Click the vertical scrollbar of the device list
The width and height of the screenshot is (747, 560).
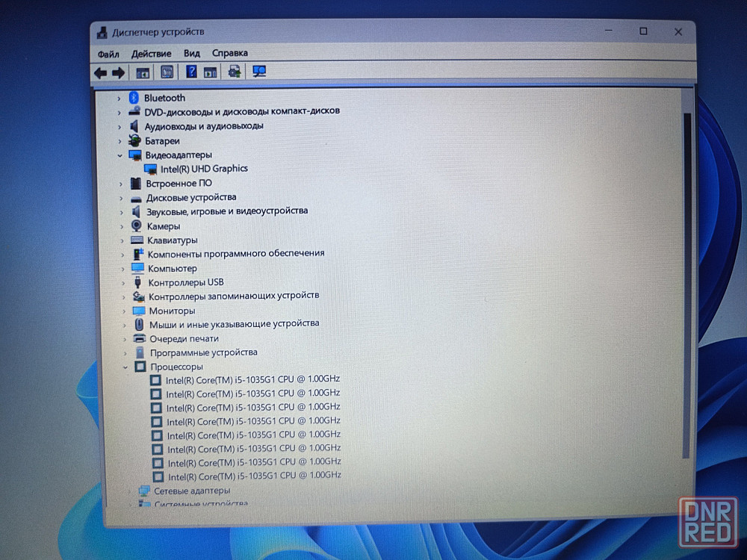click(x=687, y=286)
